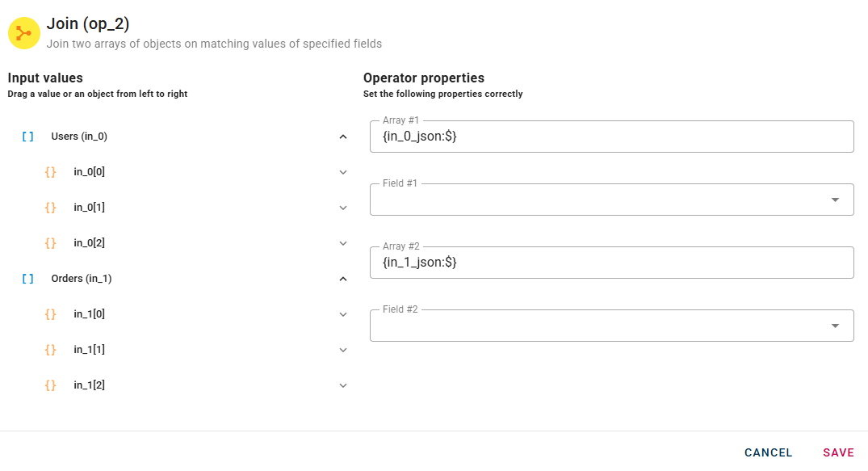868x471 pixels.
Task: Open the Field #2 dropdown
Action: 835,326
